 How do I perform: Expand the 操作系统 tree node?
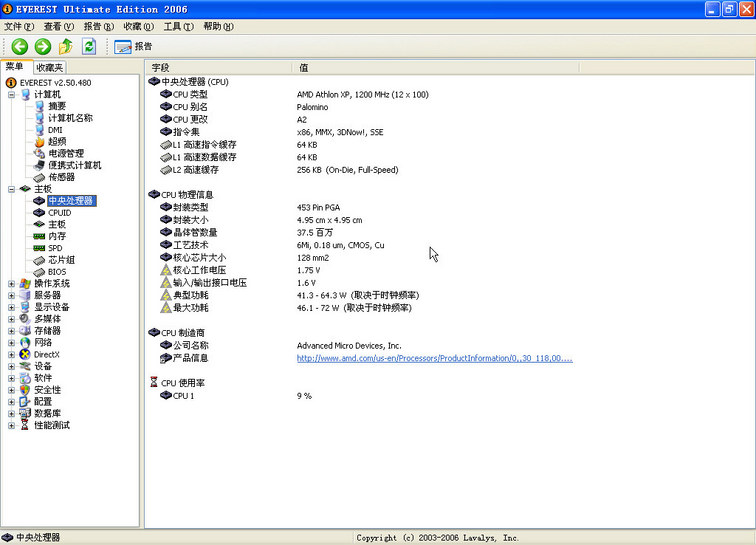click(11, 284)
